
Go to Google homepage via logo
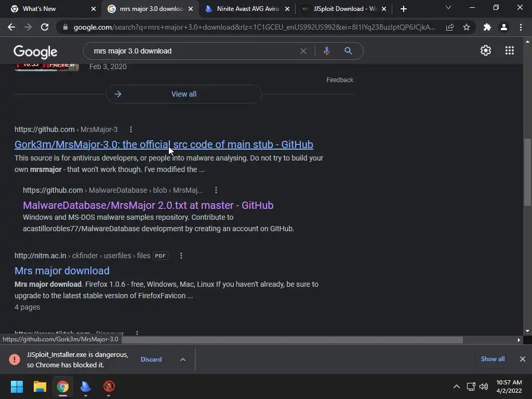click(x=35, y=51)
